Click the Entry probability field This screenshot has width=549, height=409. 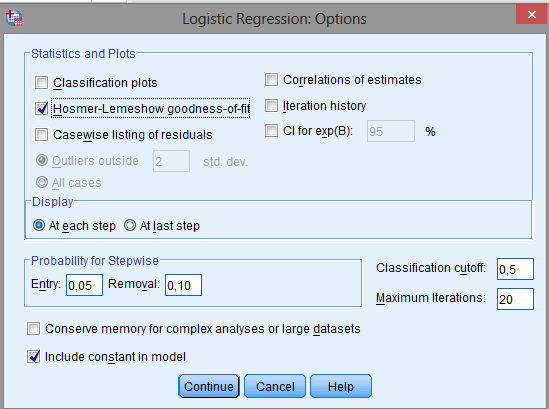pos(84,285)
